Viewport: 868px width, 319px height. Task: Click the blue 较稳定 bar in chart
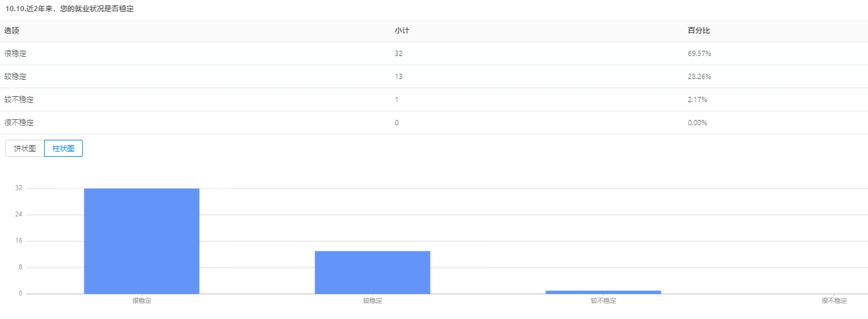[x=372, y=272]
